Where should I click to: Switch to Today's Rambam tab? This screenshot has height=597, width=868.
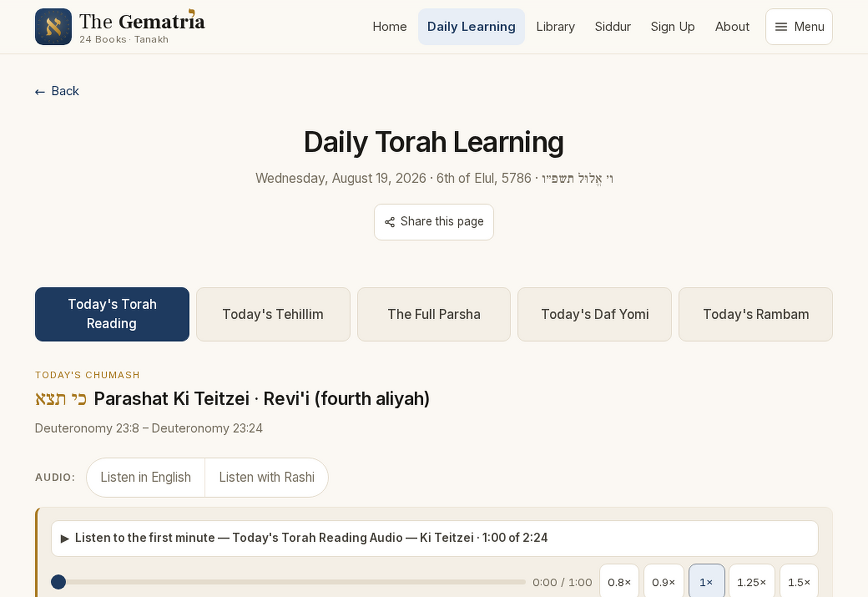[x=756, y=314]
